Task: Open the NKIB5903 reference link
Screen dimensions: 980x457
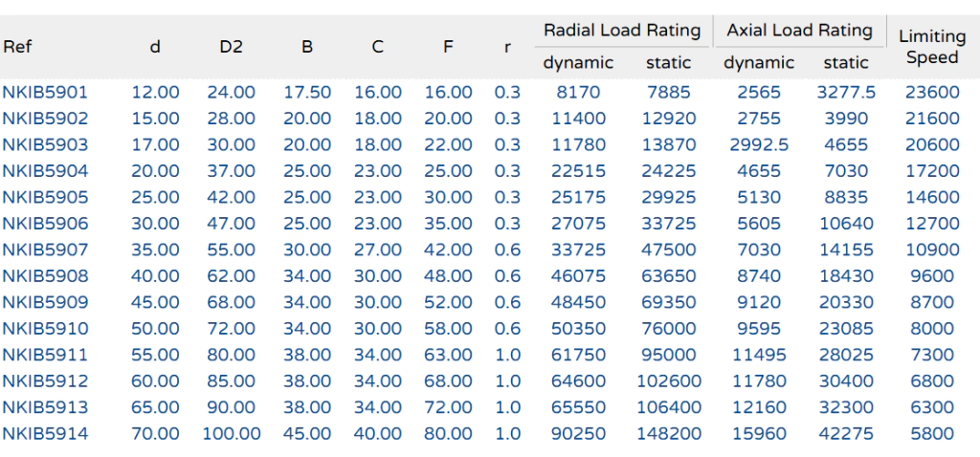Action: [45, 144]
